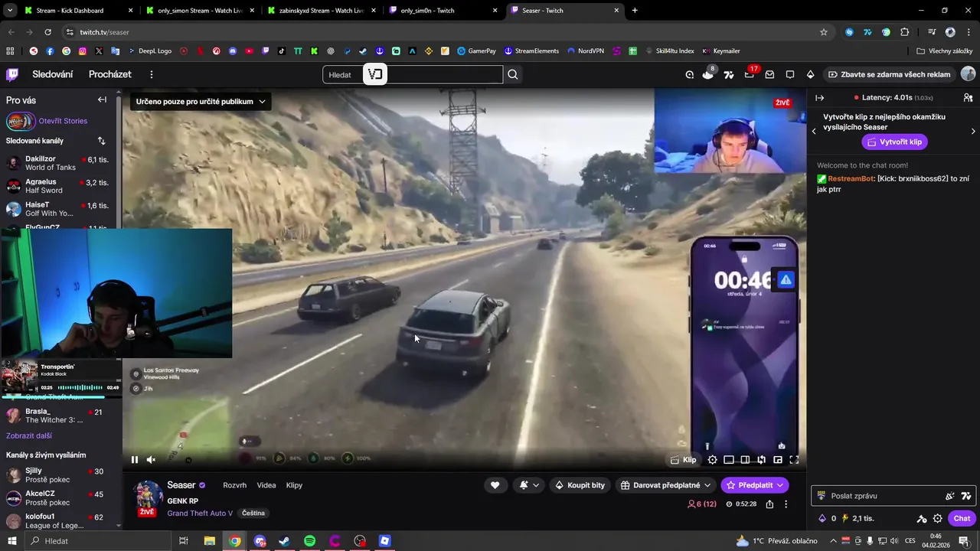Image resolution: width=980 pixels, height=551 pixels.
Task: Go to previous chat banner with left chevron
Action: click(x=814, y=131)
